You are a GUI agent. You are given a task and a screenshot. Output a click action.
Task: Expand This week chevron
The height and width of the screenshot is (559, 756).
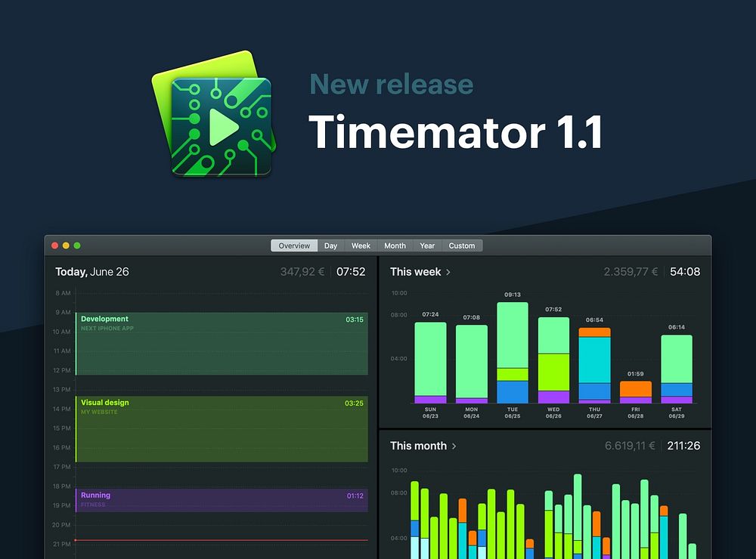pyautogui.click(x=448, y=272)
